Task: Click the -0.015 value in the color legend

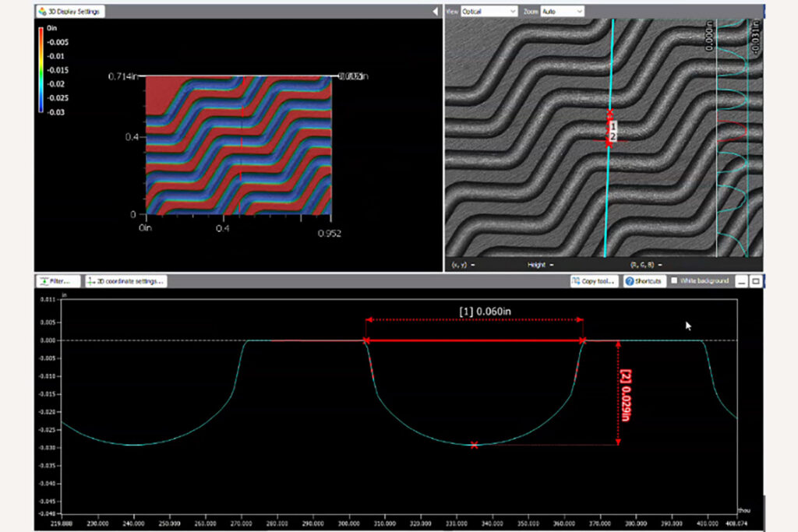Action: (58, 69)
